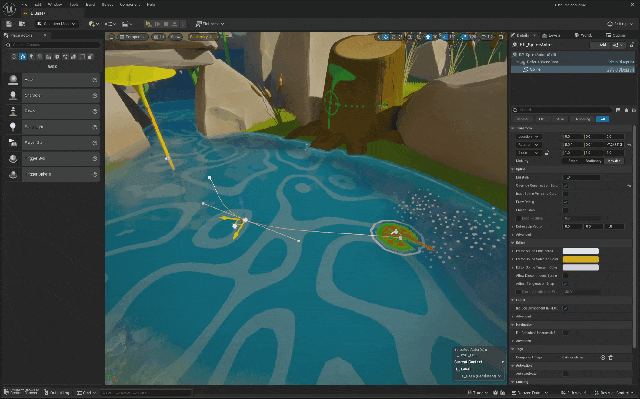Activate the Select objects mode icon in the viewport toolbar
The image size is (640, 399).
click(379, 37)
